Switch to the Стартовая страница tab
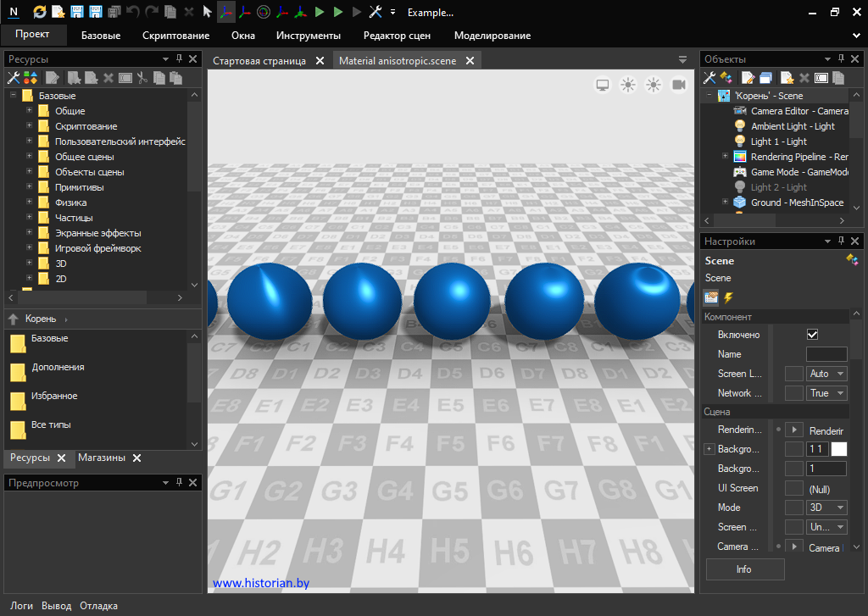868x616 pixels. (259, 61)
